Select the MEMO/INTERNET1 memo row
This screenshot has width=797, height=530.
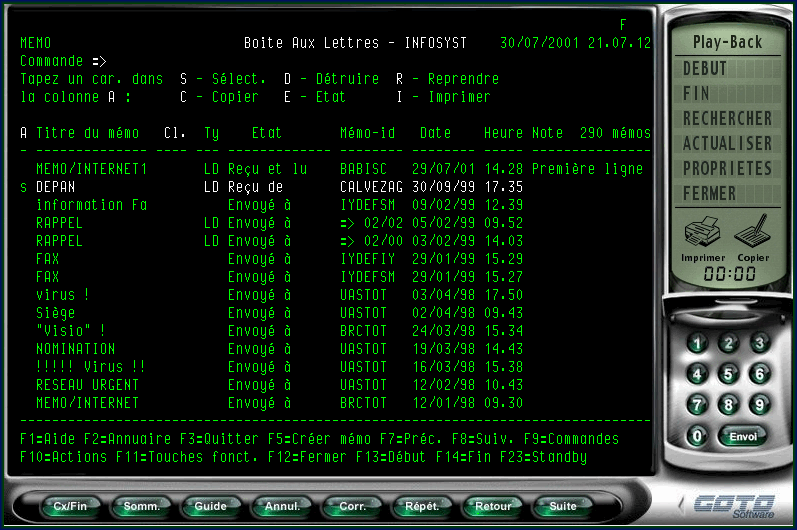92,169
